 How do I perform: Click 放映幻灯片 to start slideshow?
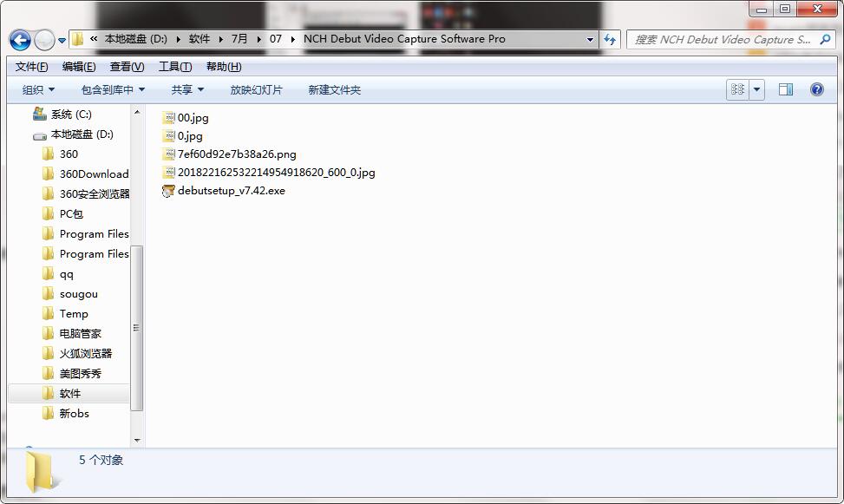coord(256,89)
